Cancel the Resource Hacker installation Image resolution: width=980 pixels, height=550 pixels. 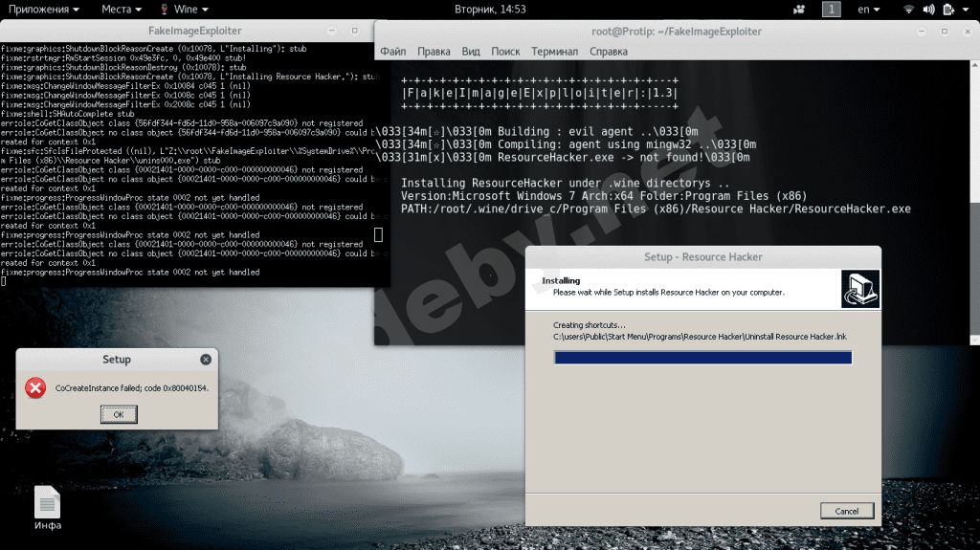tap(847, 511)
